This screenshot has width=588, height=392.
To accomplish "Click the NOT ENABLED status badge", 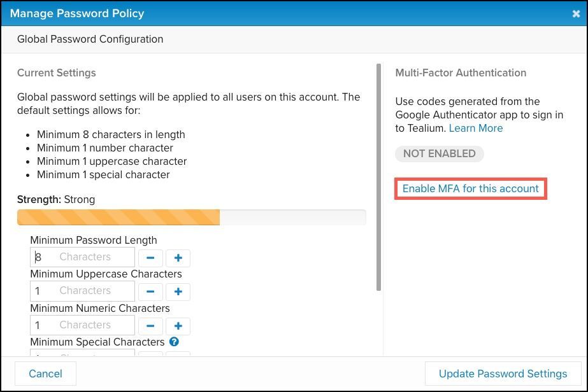I will point(440,154).
